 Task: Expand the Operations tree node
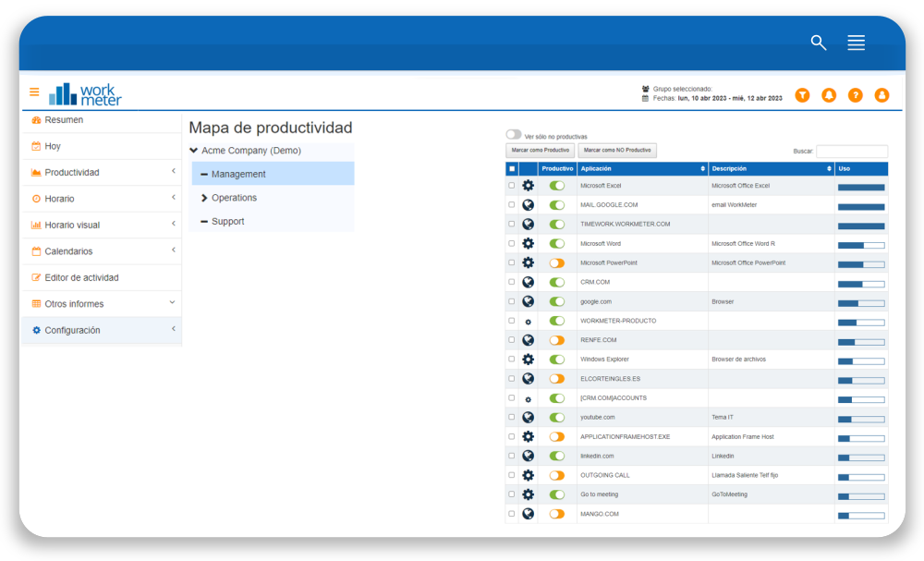tap(204, 198)
